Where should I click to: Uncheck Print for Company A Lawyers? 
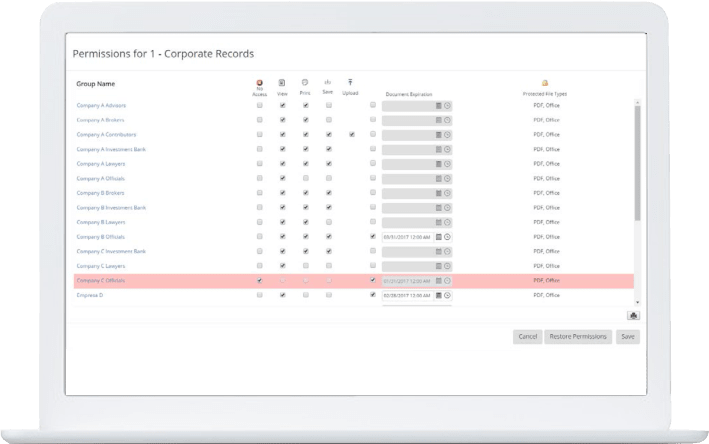pos(306,164)
